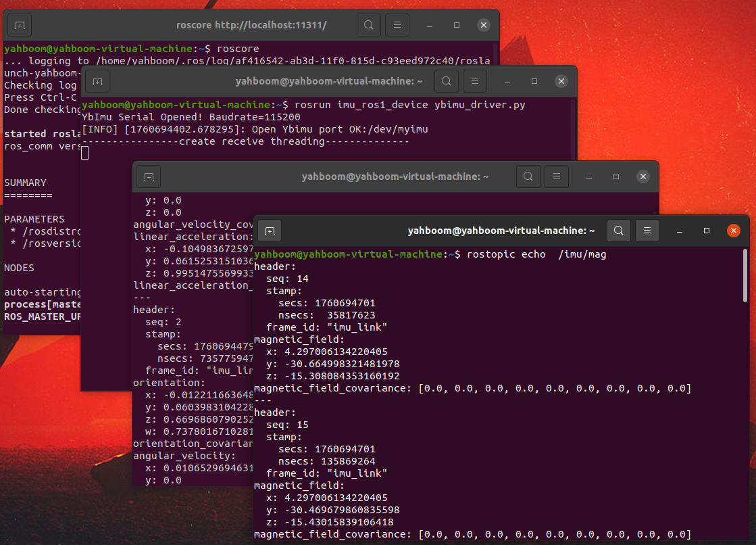756x545 pixels.
Task: Click 'y: -30.469679860835598' magnetic field value
Action: click(x=333, y=511)
